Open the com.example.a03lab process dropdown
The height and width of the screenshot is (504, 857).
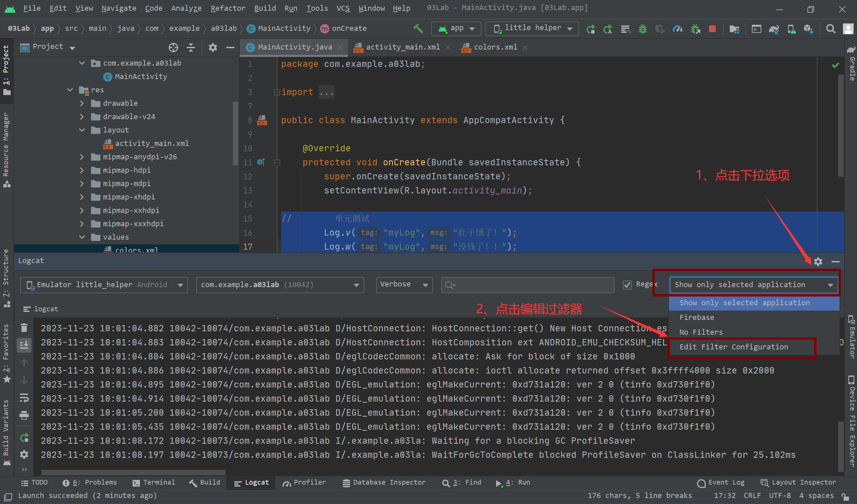(x=280, y=285)
